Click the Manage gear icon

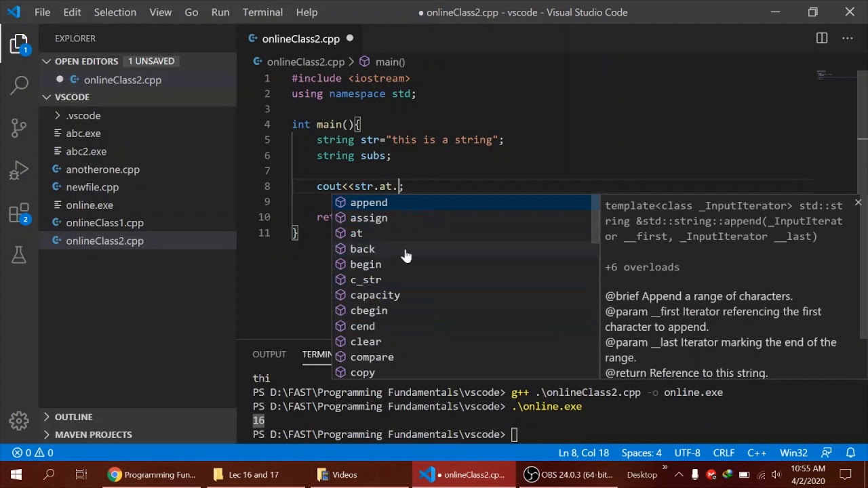(19, 420)
